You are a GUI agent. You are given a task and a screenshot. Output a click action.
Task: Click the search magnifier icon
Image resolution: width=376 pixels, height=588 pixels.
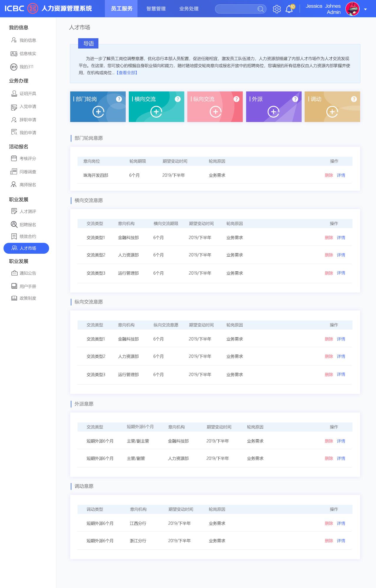260,9
